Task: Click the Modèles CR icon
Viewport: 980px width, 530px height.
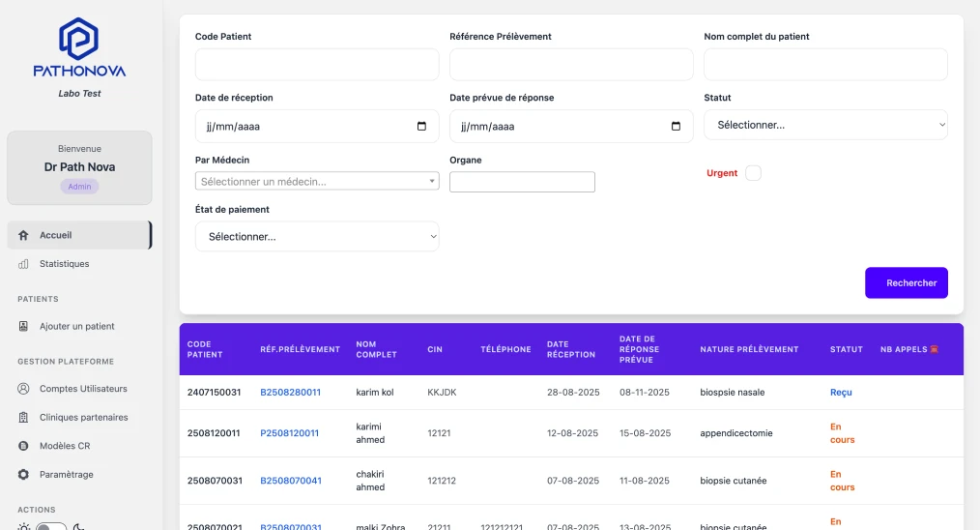Action: [23, 446]
